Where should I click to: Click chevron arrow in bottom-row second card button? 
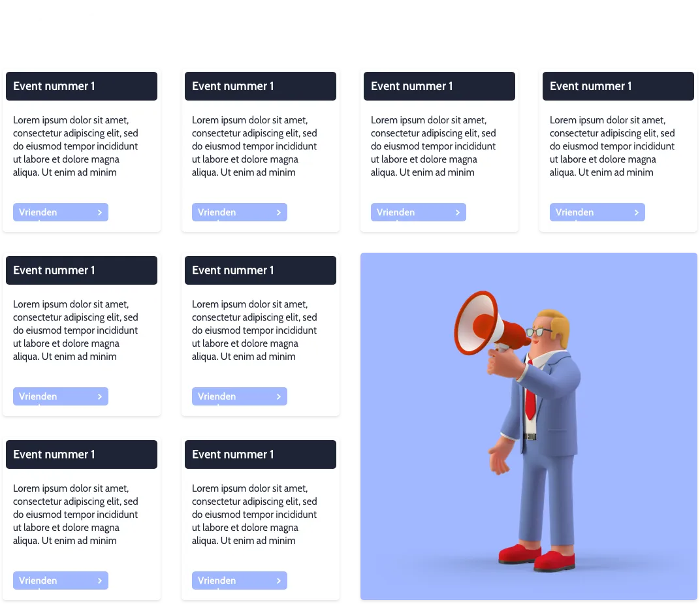point(279,580)
